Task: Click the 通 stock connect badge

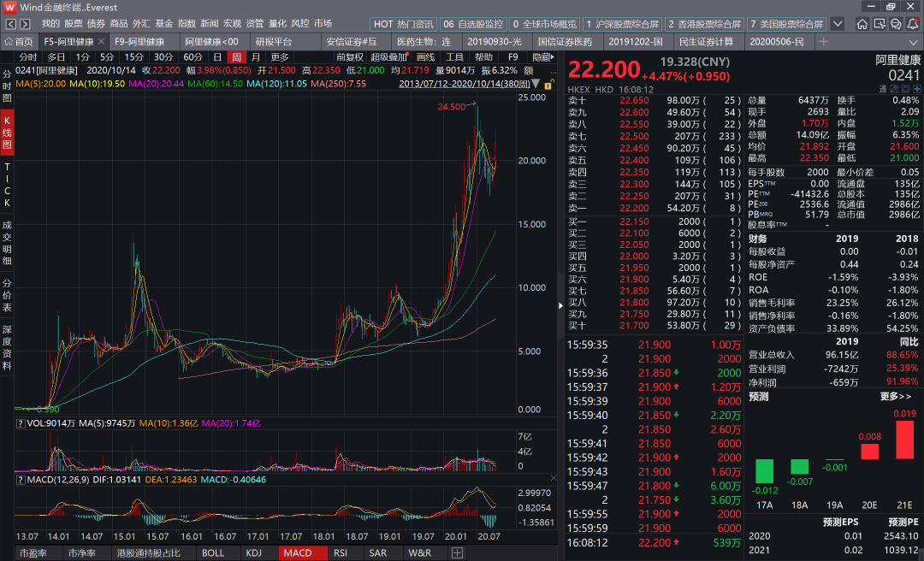Action: (x=883, y=89)
